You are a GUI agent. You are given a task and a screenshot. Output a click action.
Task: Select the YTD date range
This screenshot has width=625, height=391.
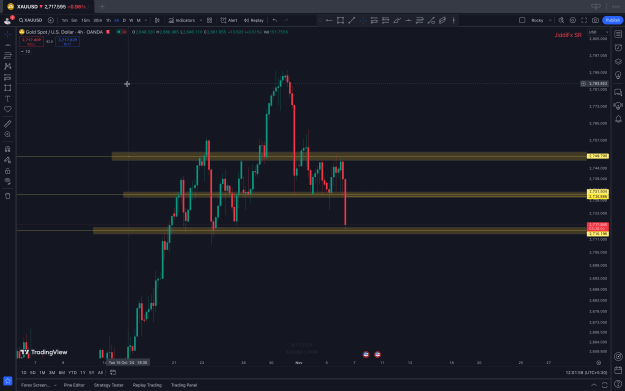pos(72,373)
